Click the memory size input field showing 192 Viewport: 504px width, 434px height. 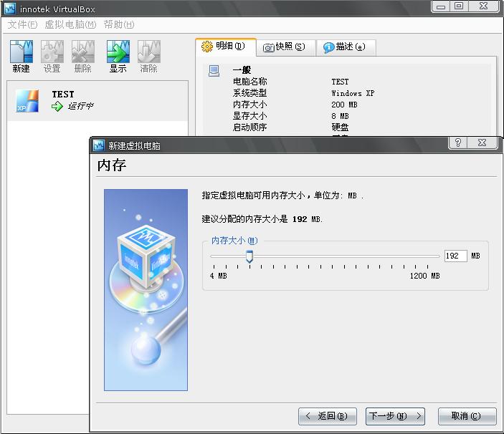click(x=455, y=256)
